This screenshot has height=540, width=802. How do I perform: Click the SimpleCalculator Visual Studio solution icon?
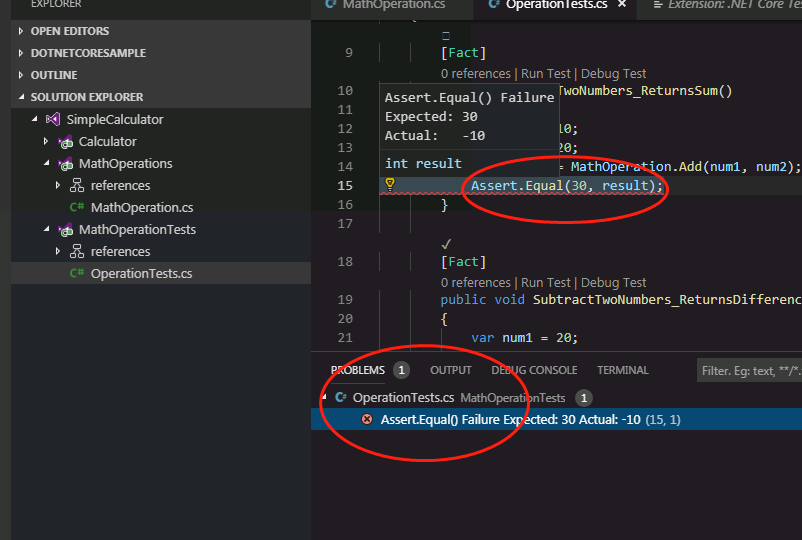pyautogui.click(x=53, y=120)
